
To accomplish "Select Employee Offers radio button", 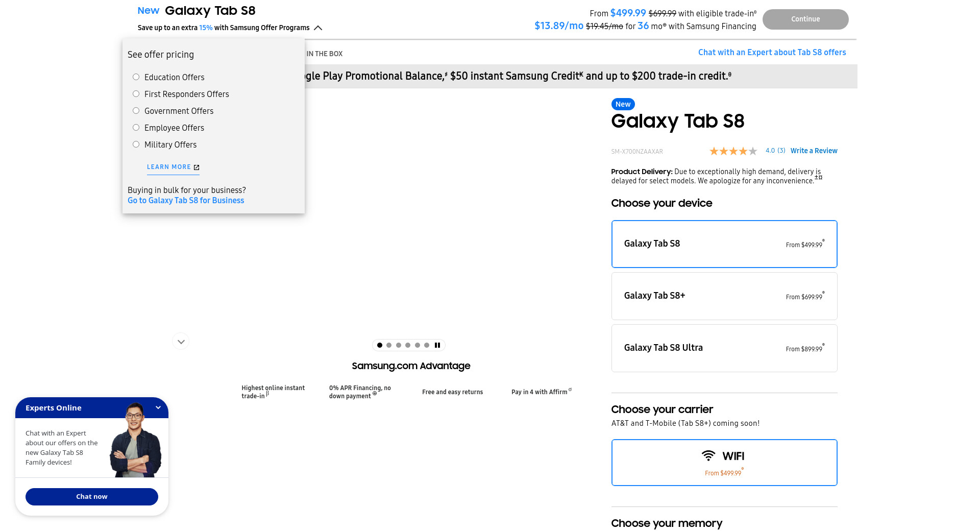I will tap(136, 128).
